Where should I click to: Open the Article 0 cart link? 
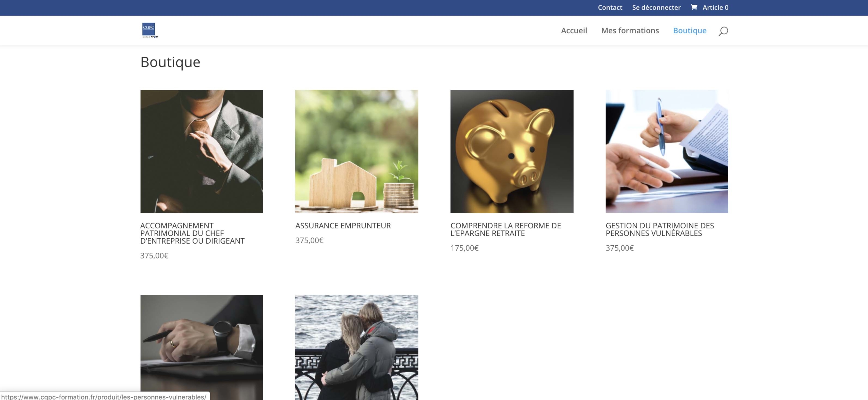tap(715, 7)
